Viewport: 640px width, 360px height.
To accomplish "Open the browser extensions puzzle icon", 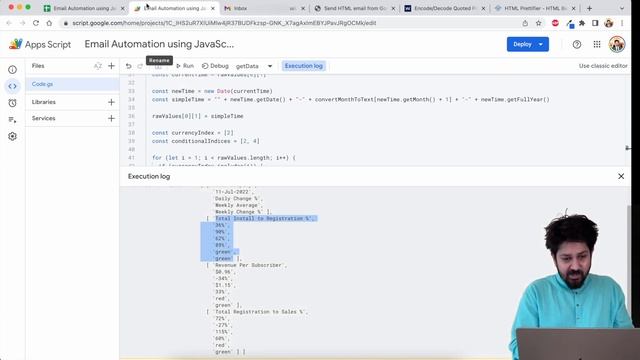I will 582,23.
